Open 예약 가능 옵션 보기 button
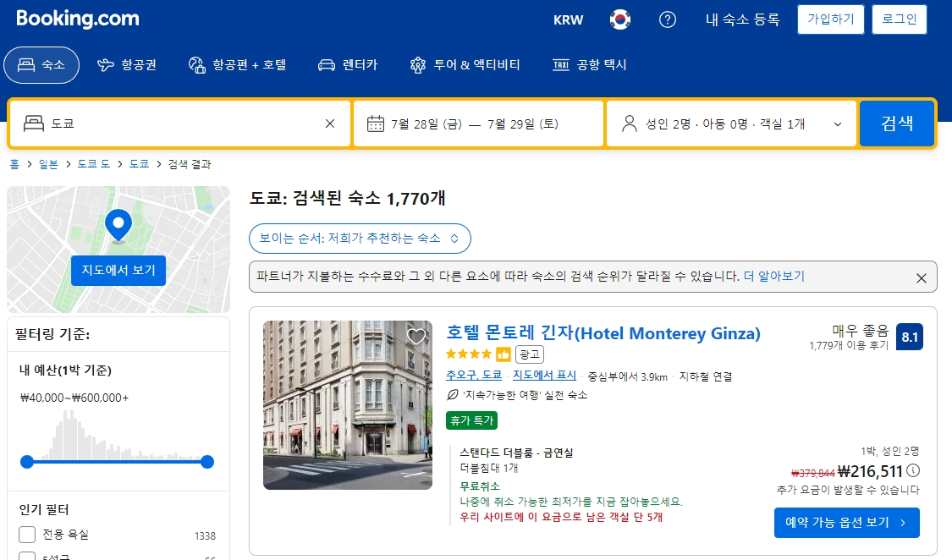The width and height of the screenshot is (952, 560). pyautogui.click(x=846, y=523)
